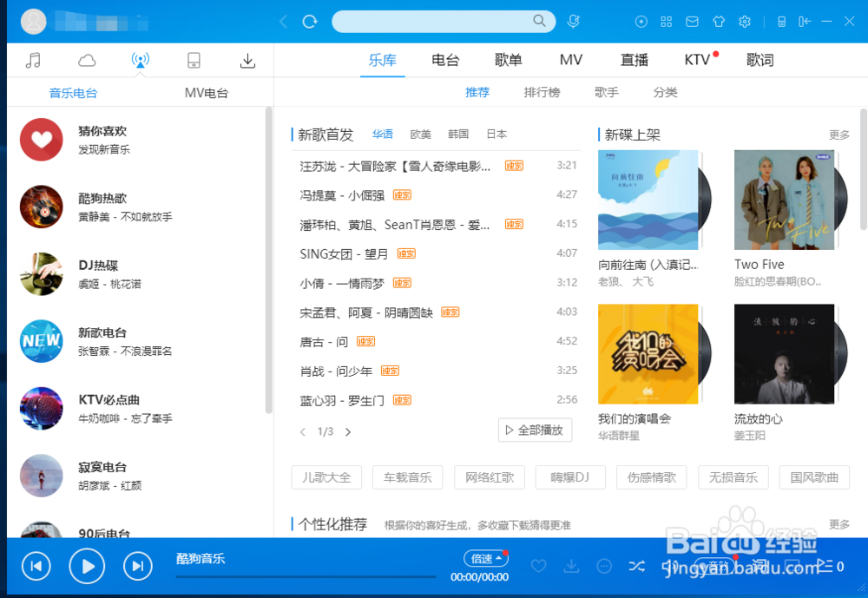This screenshot has width=868, height=598.
Task: Click in the search input field
Action: pyautogui.click(x=431, y=22)
